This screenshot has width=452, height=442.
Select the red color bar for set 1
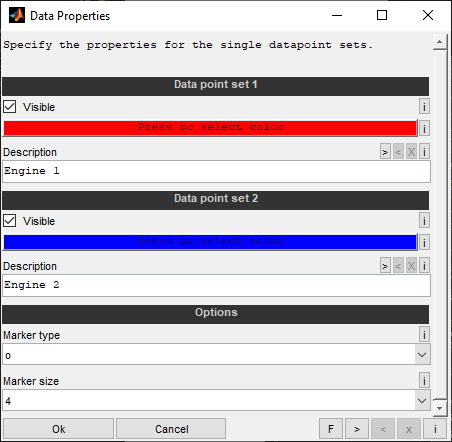coord(210,128)
